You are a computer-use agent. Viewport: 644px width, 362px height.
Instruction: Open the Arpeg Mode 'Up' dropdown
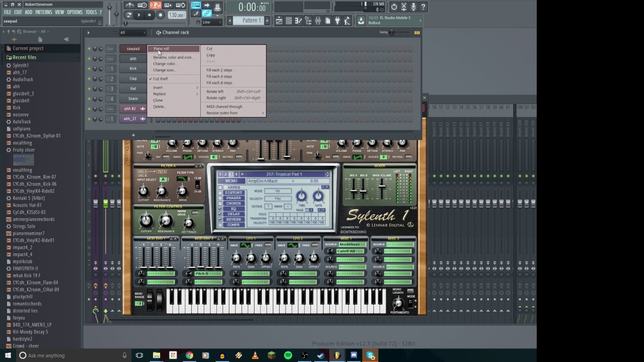278,191
